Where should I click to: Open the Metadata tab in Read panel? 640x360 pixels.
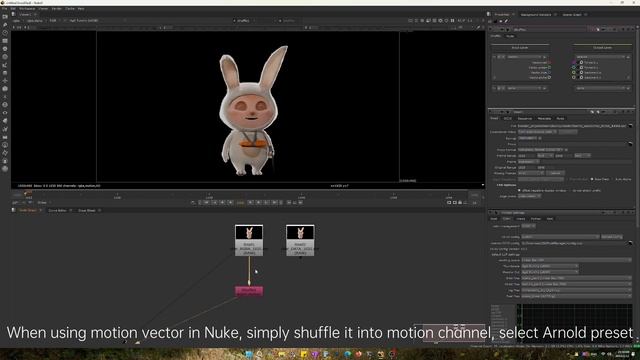(x=544, y=118)
